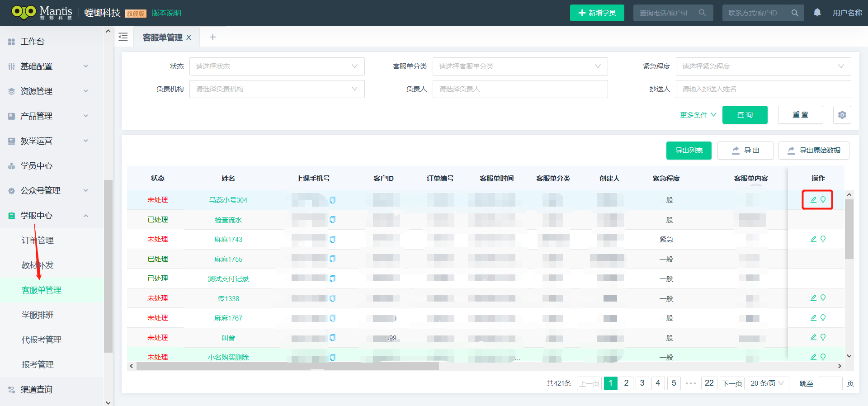Close the 客服单管理 tab

tap(189, 38)
